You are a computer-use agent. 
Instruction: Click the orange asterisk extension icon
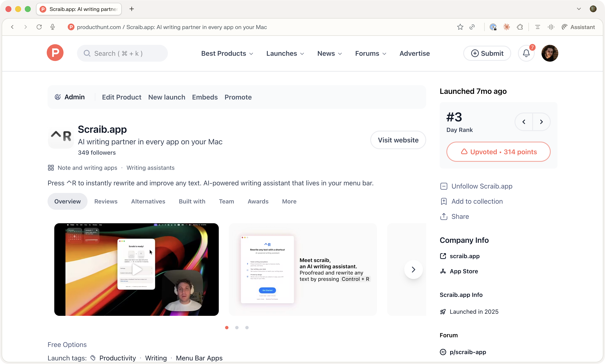point(506,27)
